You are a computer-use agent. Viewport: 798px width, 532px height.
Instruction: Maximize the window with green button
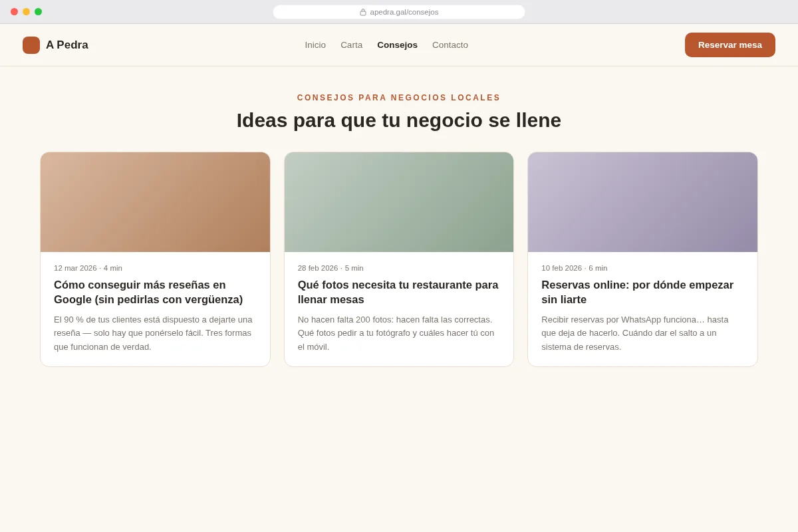click(x=38, y=12)
